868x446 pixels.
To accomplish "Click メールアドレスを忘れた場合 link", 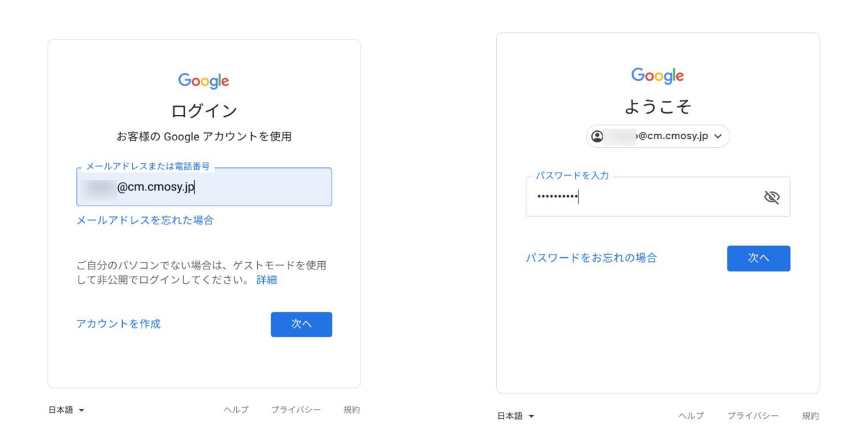I will [145, 220].
